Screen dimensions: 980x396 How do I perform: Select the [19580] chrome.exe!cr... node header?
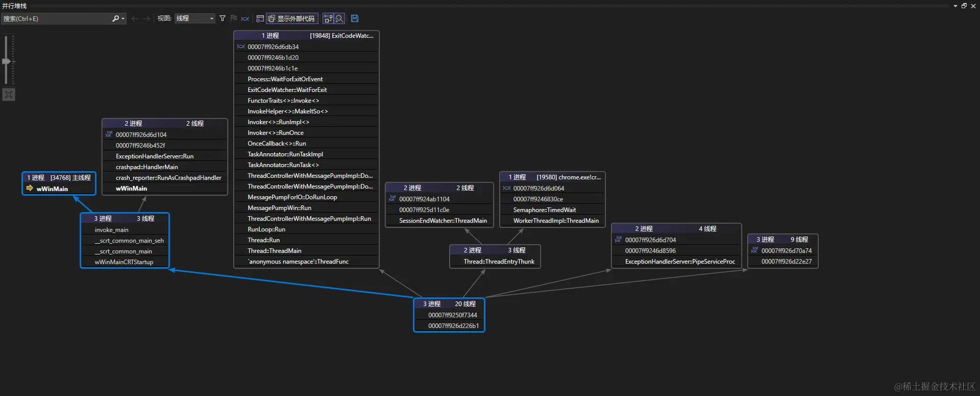click(x=552, y=177)
